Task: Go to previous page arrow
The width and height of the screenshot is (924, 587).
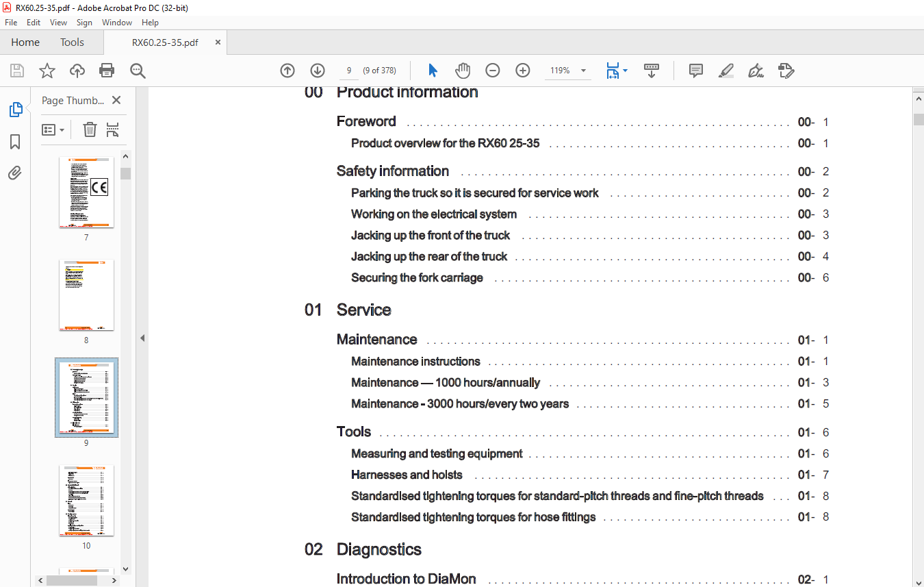Action: [287, 71]
